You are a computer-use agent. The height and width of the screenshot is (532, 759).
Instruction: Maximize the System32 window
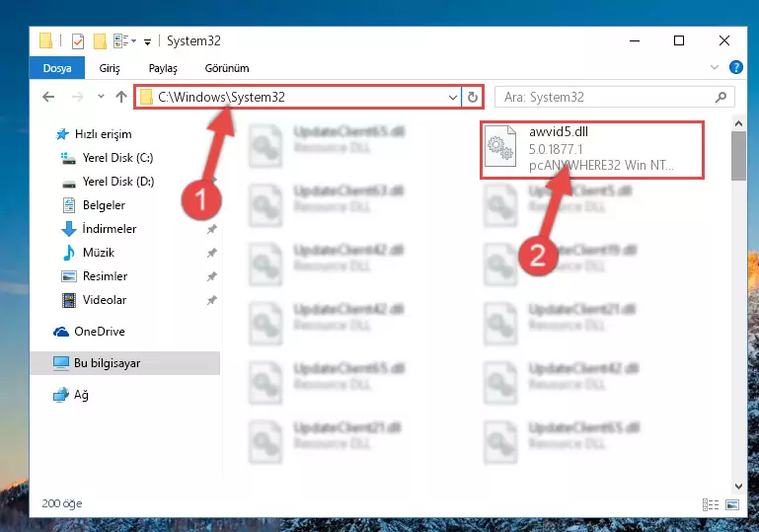click(x=679, y=40)
